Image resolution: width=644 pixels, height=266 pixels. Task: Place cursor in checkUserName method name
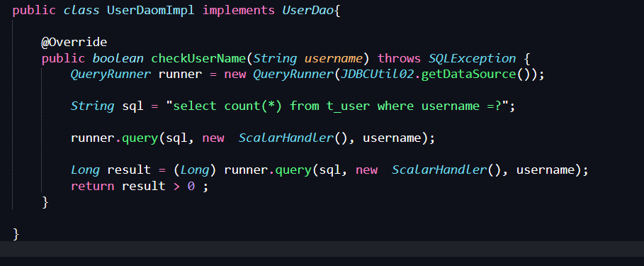click(198, 58)
